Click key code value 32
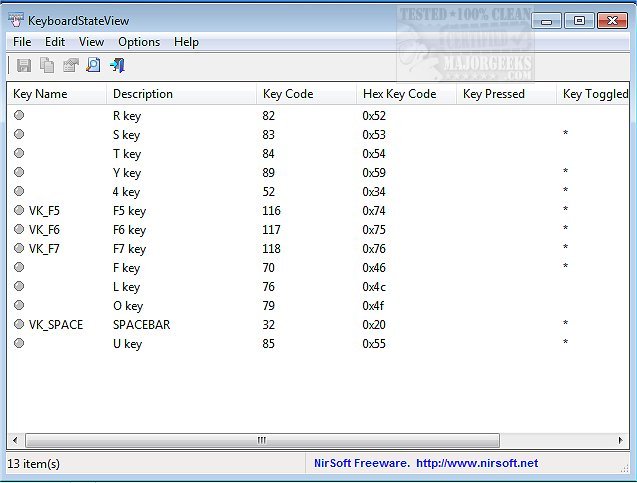The height and width of the screenshot is (483, 637). coord(269,325)
